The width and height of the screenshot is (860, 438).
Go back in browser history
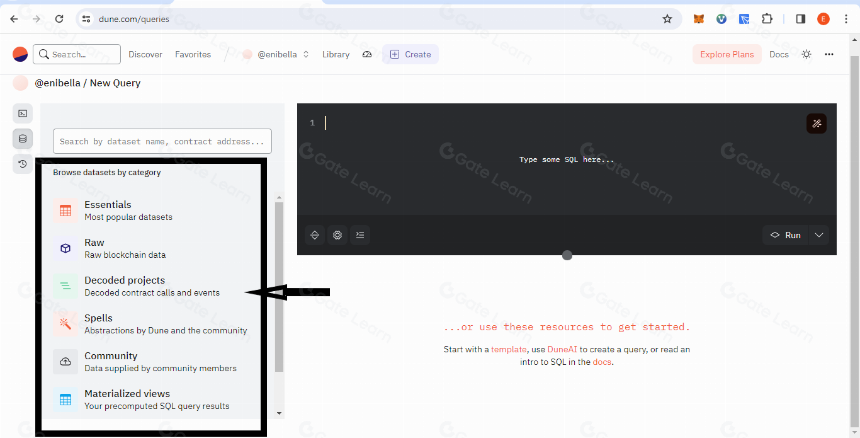(14, 19)
